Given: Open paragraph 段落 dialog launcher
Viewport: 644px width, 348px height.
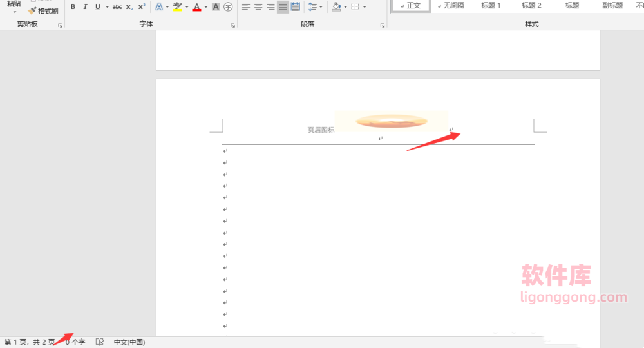Looking at the screenshot, I should 382,26.
